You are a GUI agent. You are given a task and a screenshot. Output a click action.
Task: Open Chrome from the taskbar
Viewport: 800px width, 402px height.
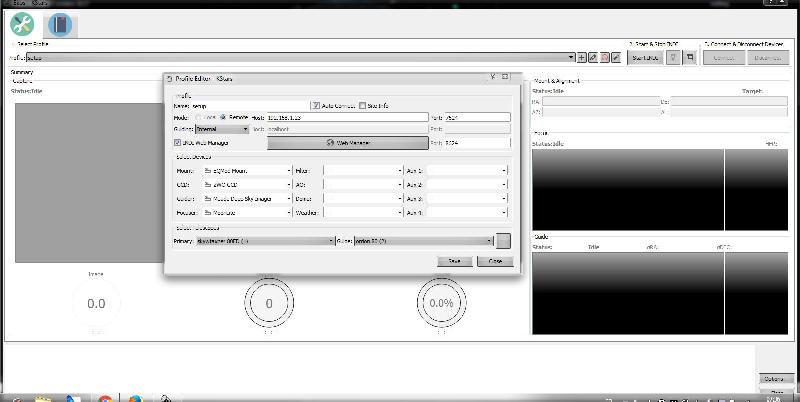105,398
